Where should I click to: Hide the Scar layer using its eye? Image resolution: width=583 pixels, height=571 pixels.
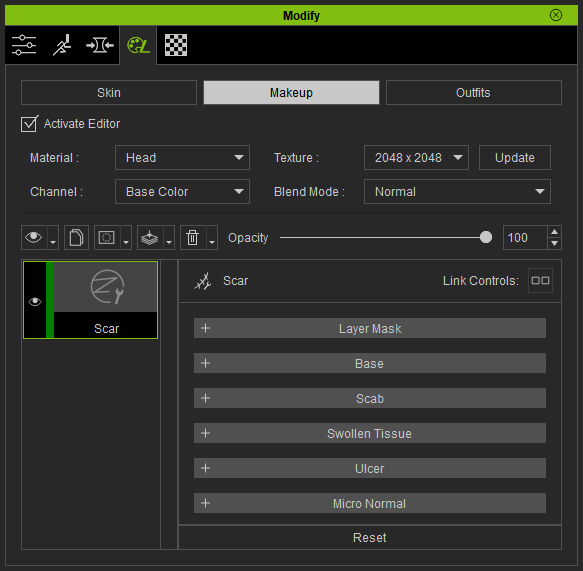tap(35, 301)
